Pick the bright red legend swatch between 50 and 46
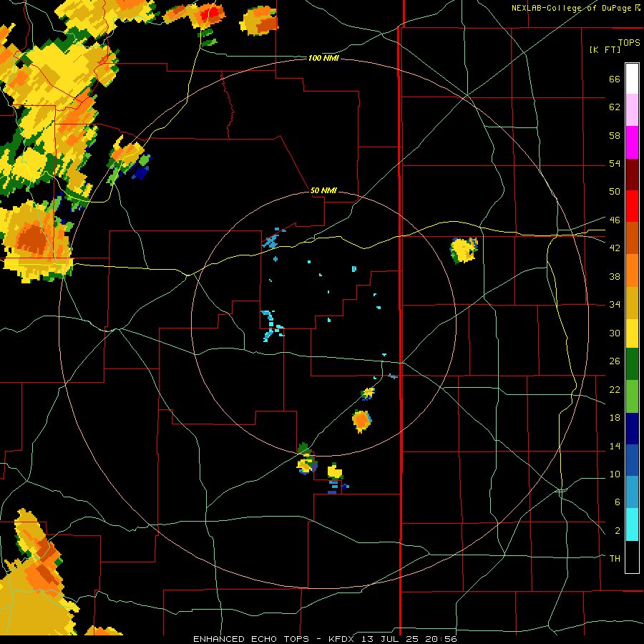This screenshot has width=644, height=644. coord(632,206)
